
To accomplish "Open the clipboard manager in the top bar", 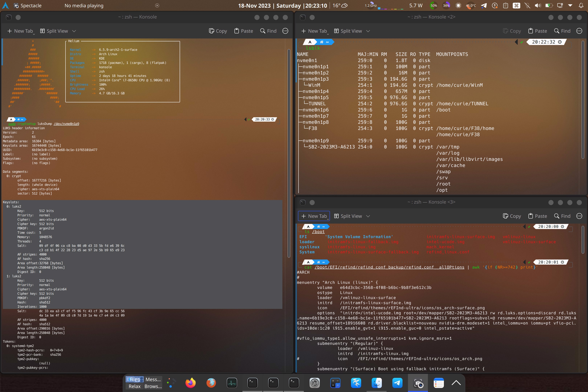I will [505, 5].
